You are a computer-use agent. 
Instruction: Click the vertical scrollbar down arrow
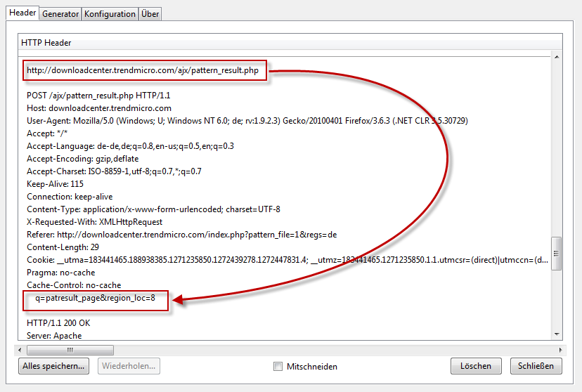pos(557,334)
